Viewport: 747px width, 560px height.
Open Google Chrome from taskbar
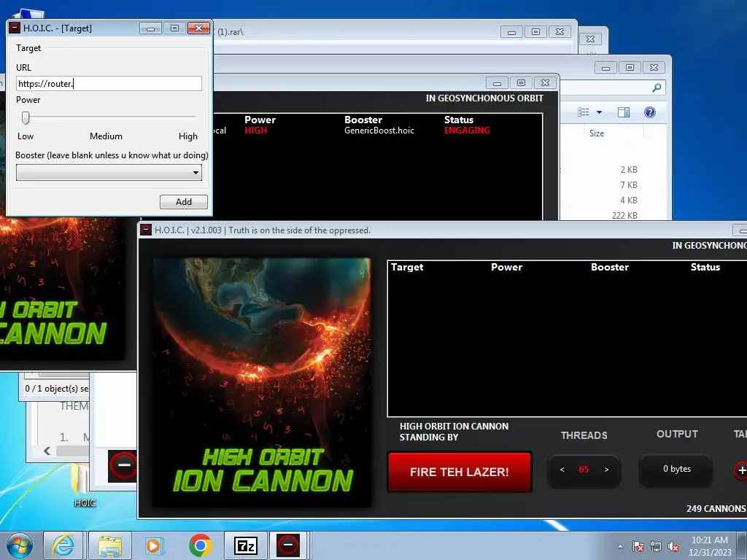click(200, 545)
